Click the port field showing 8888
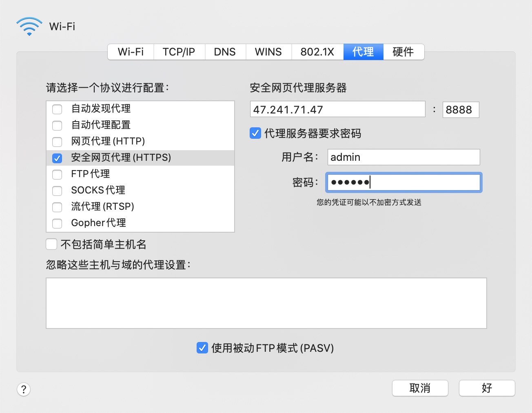Screen dimensions: 532x413 pyautogui.click(x=461, y=109)
